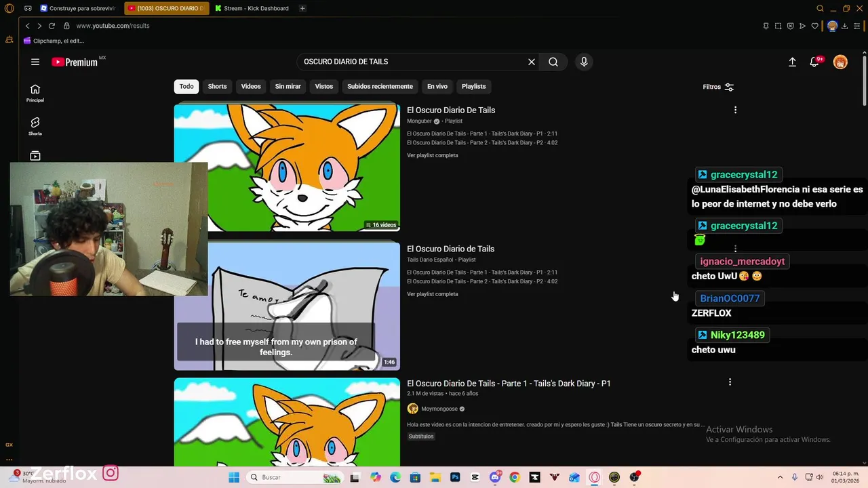Viewport: 868px width, 488px height.
Task: Take a snapshot with browser toolbar
Action: click(778, 26)
